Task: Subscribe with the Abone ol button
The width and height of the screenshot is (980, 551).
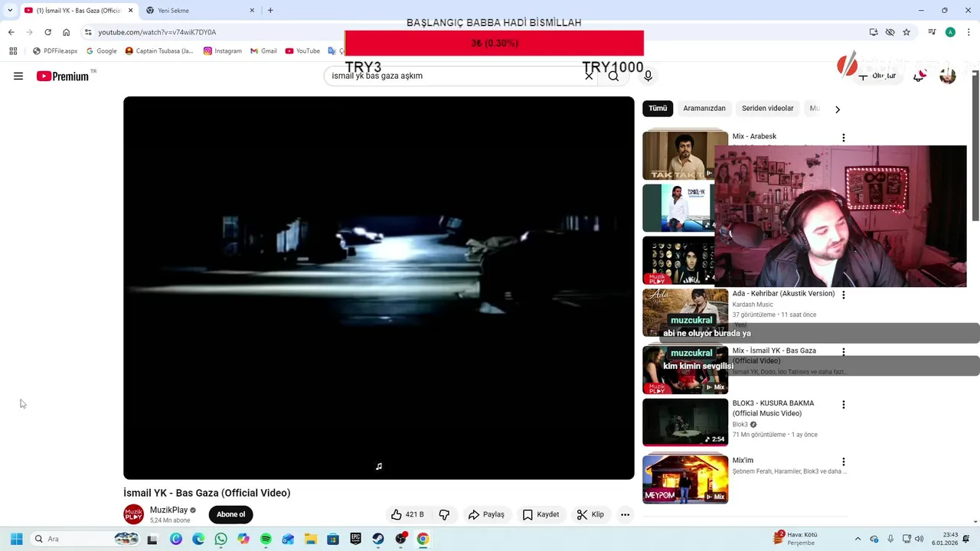Action: coord(230,514)
